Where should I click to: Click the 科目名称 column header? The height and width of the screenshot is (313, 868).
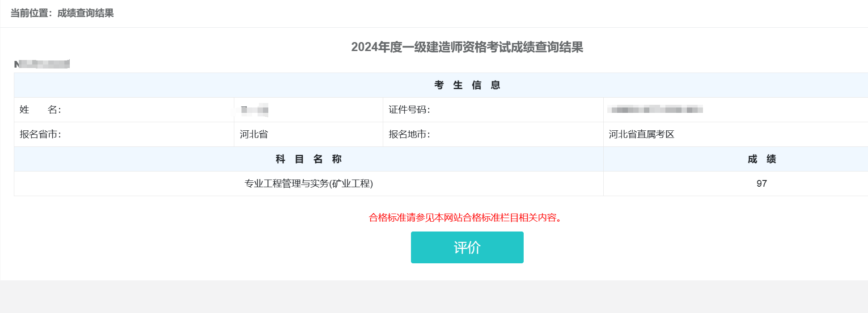309,159
